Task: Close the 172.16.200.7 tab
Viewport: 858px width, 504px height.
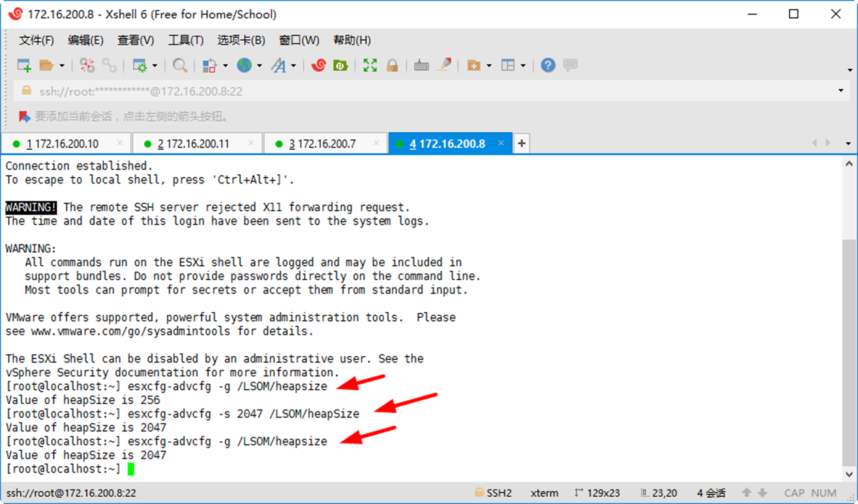Action: coord(376,143)
